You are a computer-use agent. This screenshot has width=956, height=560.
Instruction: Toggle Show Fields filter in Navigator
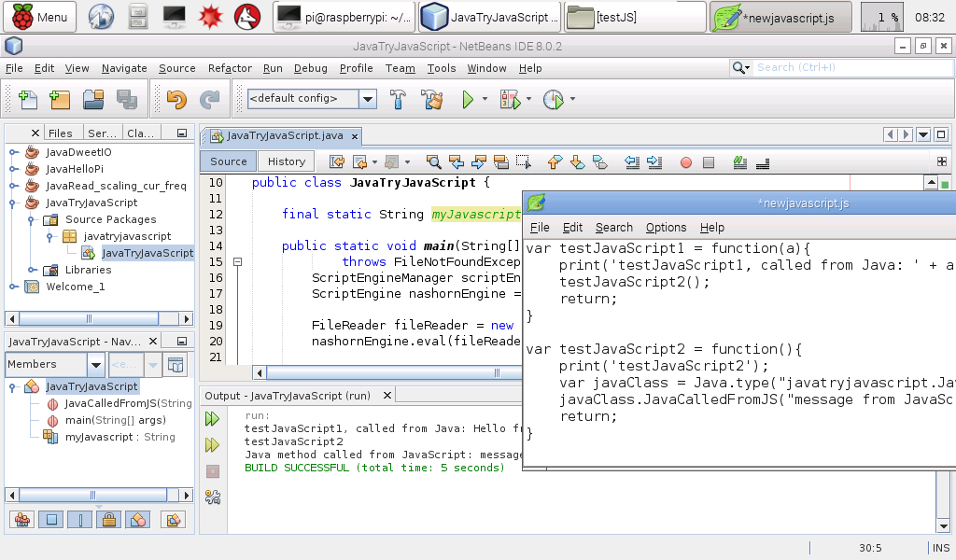51,520
